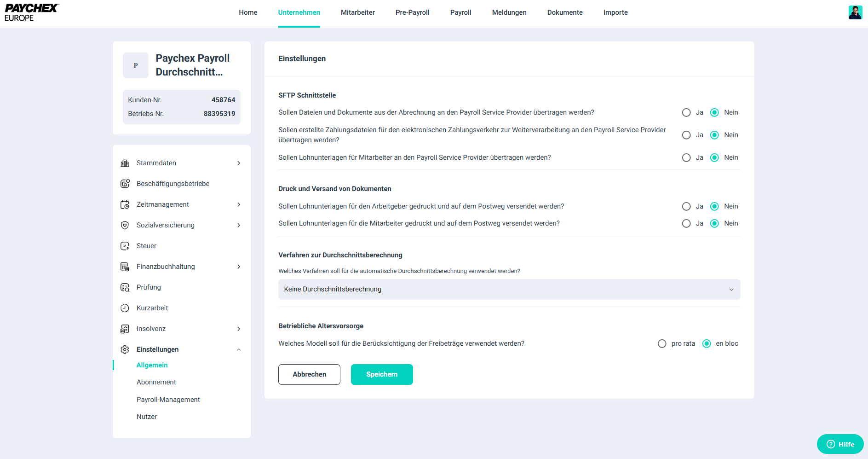The width and height of the screenshot is (868, 459).
Task: Collapse the Einstellungen sidebar section
Action: (239, 349)
